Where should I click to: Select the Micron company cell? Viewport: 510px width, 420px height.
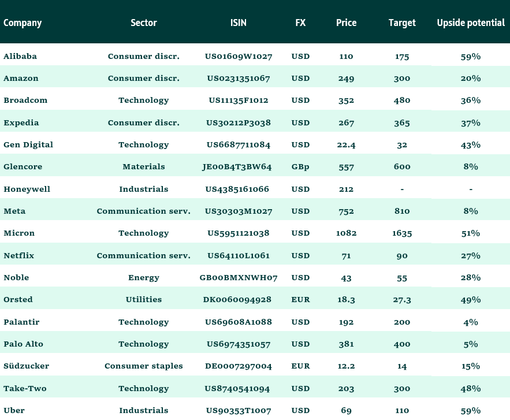coord(19,233)
